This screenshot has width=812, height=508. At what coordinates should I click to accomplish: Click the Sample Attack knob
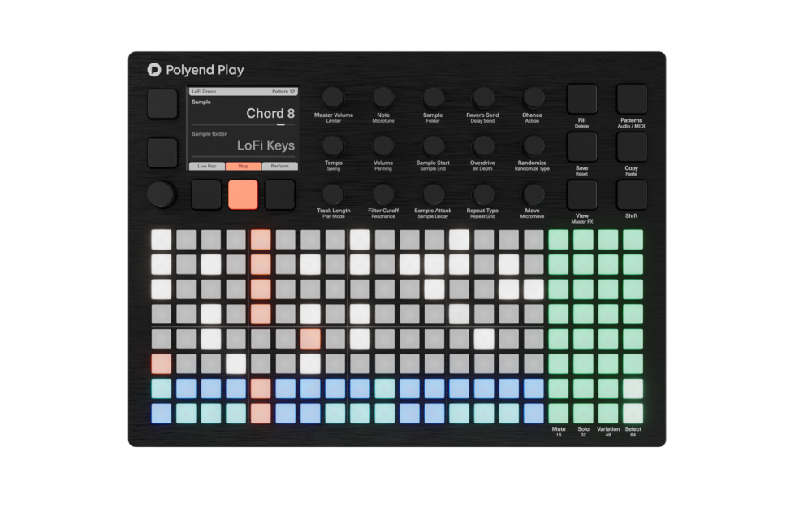(x=433, y=194)
